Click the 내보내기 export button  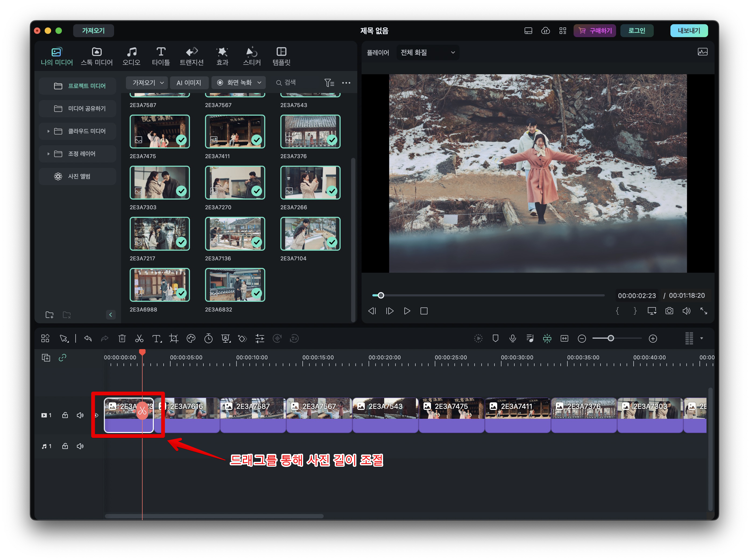point(689,30)
